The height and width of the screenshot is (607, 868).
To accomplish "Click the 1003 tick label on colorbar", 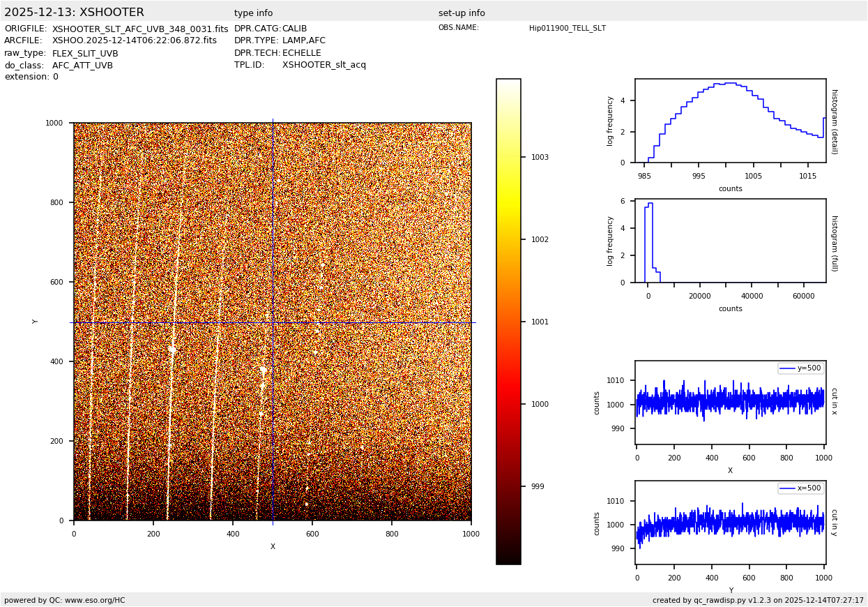I will 540,158.
